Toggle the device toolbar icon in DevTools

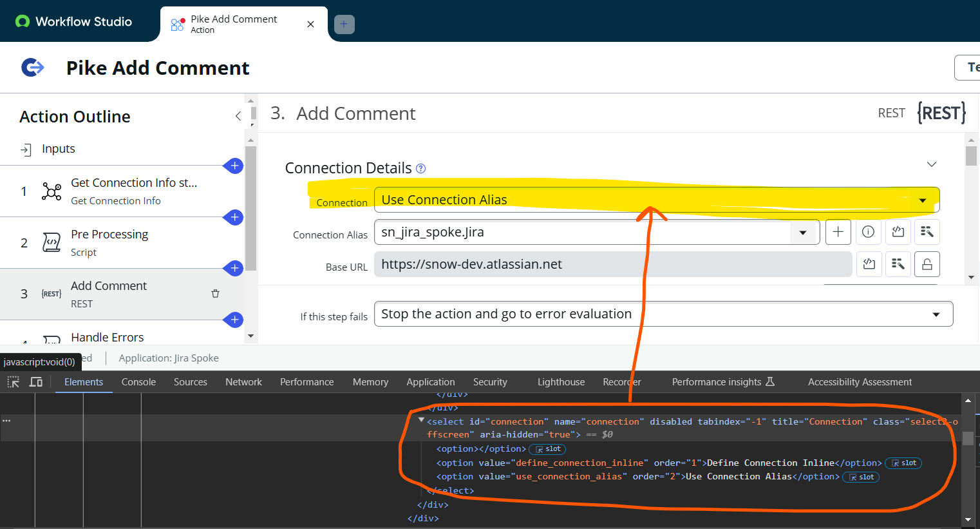[x=37, y=382]
